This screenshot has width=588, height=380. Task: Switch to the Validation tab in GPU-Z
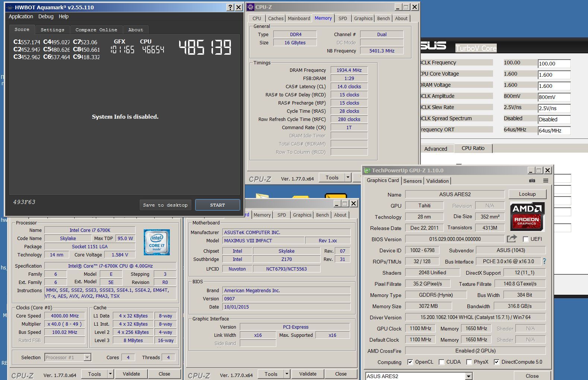coord(438,181)
